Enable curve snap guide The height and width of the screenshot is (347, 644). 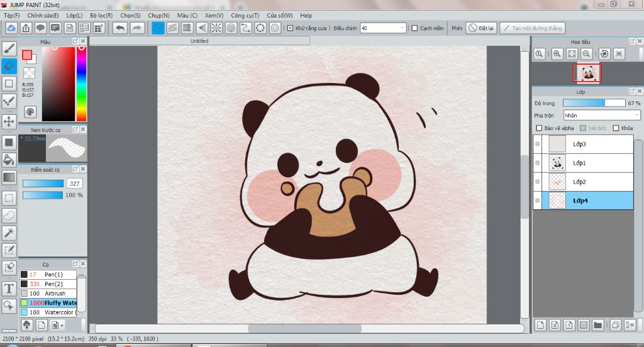click(246, 28)
